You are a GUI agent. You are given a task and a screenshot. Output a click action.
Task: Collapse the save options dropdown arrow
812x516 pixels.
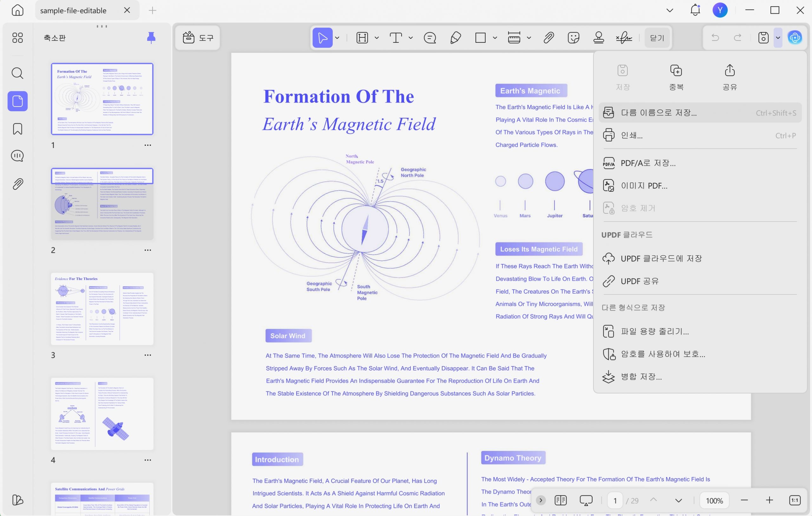(778, 37)
